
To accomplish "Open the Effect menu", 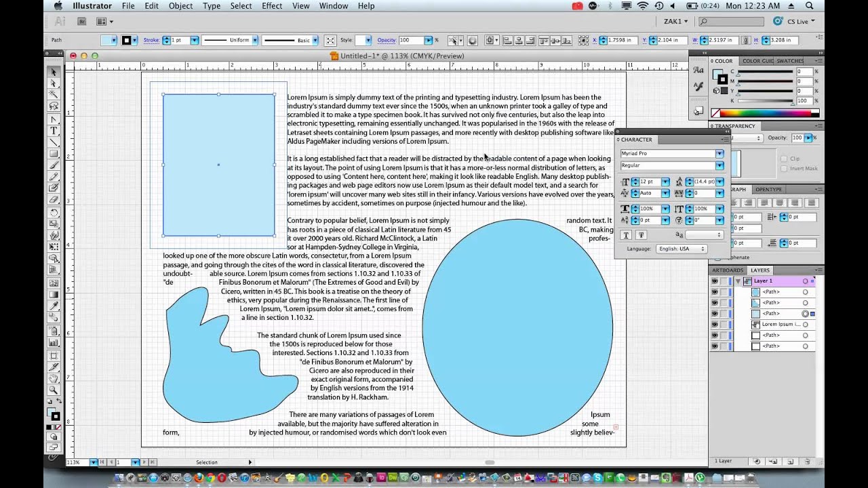I will coord(272,5).
